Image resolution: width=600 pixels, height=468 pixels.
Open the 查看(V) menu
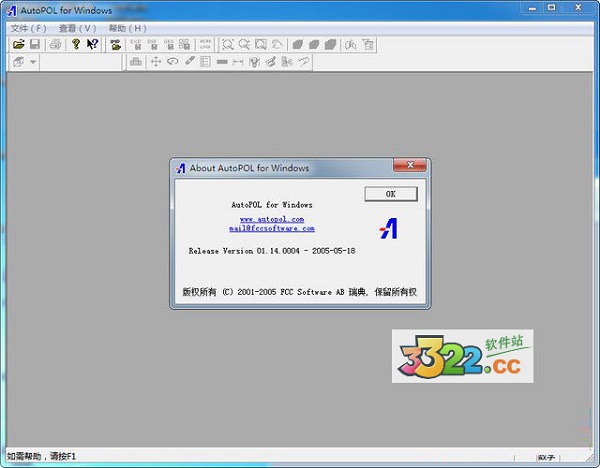point(78,28)
